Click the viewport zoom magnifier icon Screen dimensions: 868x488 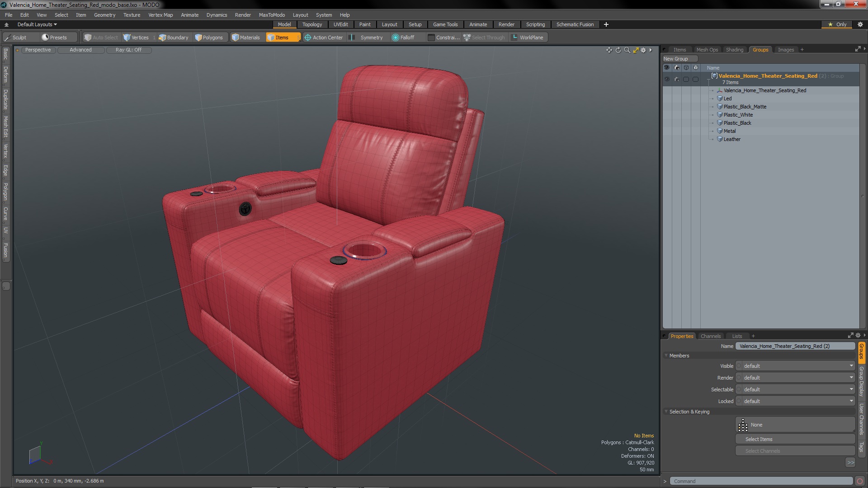pos(627,50)
